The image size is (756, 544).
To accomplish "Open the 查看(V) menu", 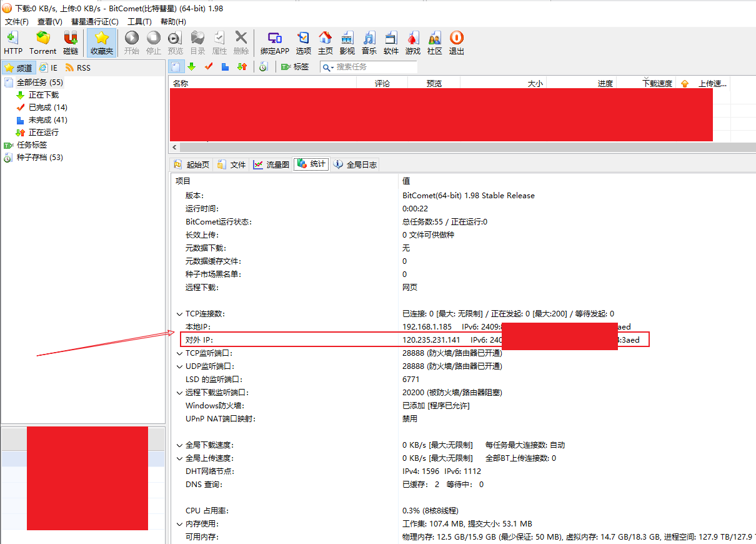I will 50,21.
